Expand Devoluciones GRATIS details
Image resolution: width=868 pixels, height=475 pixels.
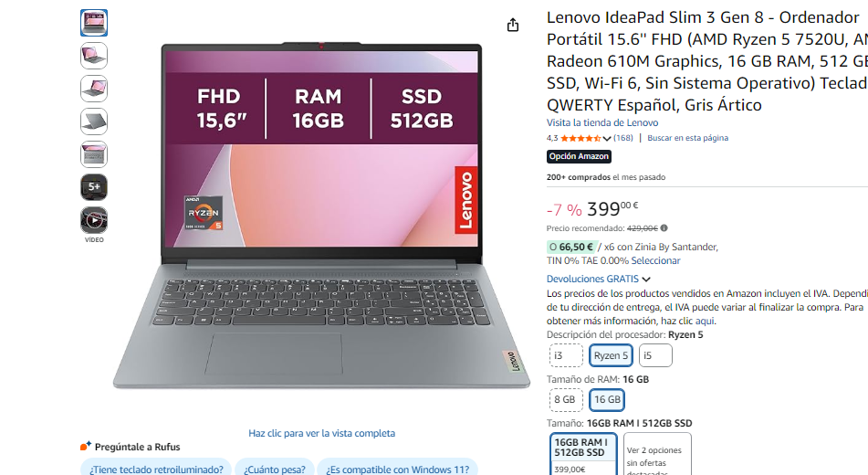point(598,279)
